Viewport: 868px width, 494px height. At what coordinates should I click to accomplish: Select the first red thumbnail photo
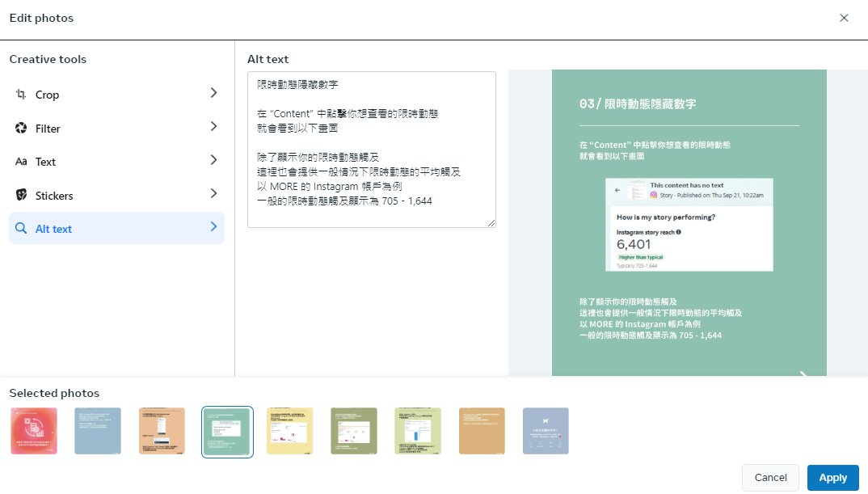tap(34, 431)
